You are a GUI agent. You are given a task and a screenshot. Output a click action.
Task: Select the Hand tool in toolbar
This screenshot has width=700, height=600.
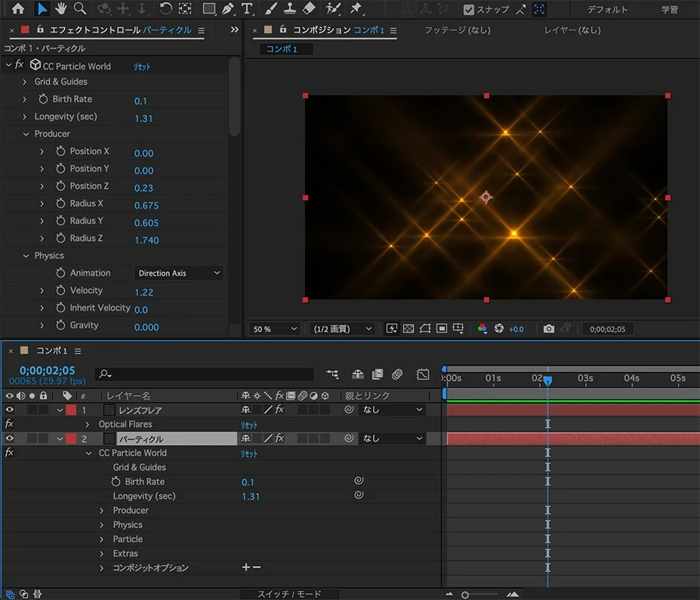click(61, 9)
